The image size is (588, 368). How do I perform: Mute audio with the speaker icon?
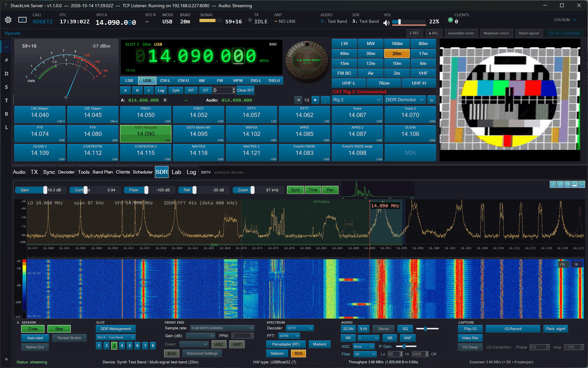386,23
